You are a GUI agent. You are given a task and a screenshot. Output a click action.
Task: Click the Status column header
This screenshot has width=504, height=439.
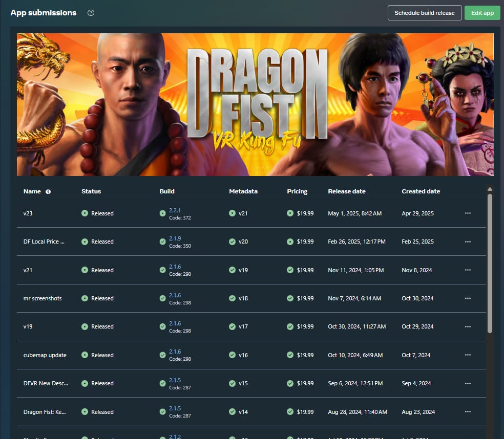pyautogui.click(x=91, y=191)
